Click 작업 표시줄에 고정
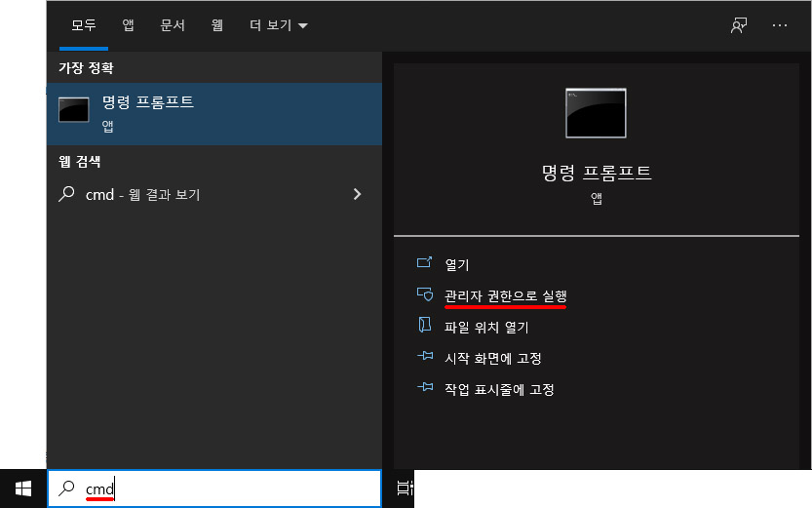This screenshot has width=812, height=508. click(499, 389)
